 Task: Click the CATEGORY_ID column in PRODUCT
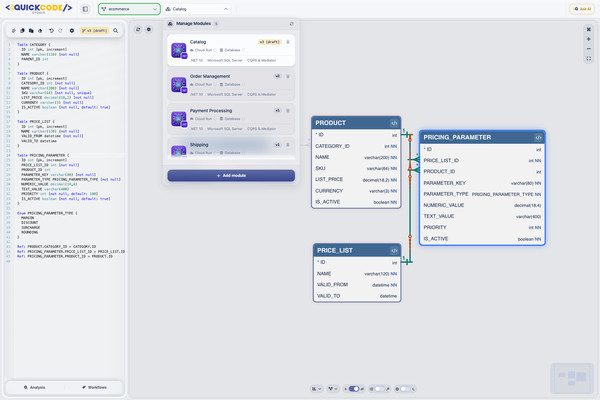pyautogui.click(x=356, y=146)
